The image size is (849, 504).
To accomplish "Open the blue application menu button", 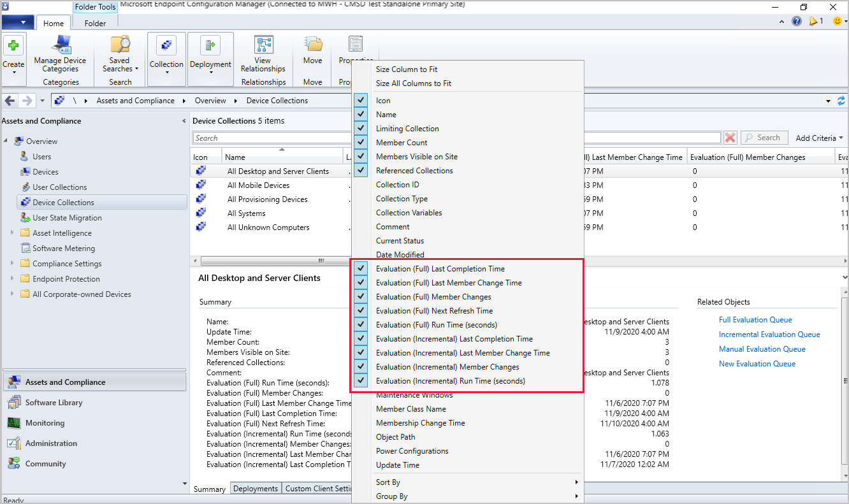I will pyautogui.click(x=18, y=24).
